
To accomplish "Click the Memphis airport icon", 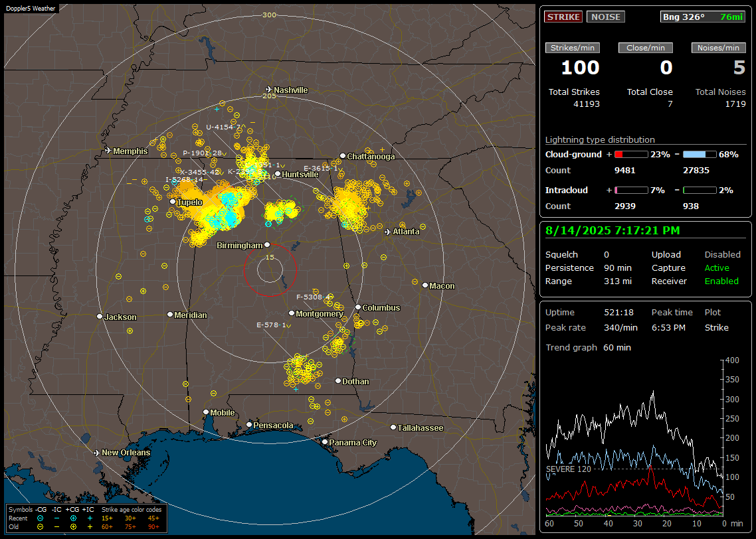I will pyautogui.click(x=108, y=151).
